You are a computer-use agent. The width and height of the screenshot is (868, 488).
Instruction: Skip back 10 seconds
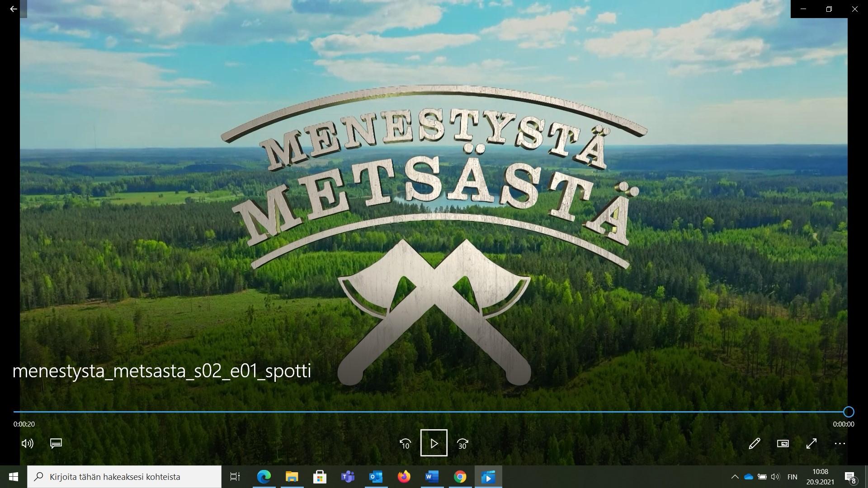coord(405,443)
